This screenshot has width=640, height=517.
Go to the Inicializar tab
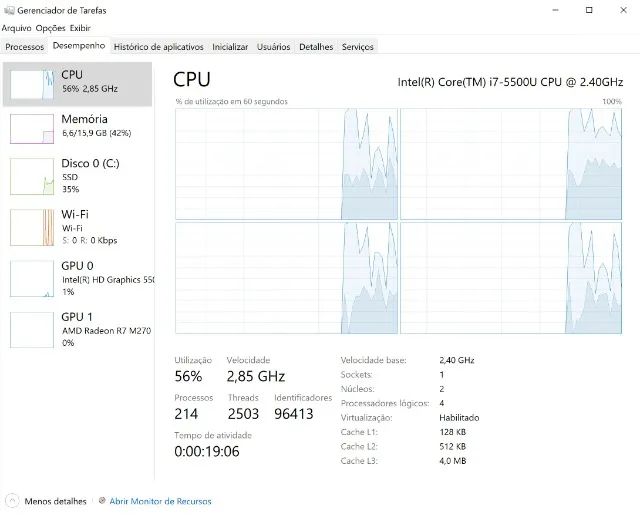pos(230,47)
